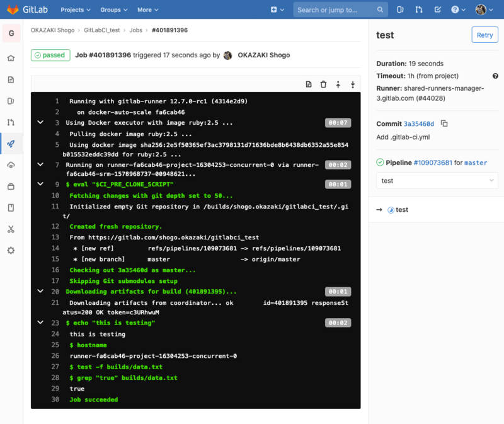Collapse the eval CI_PRE_CLONE_SCRIPT section

pyautogui.click(x=40, y=184)
